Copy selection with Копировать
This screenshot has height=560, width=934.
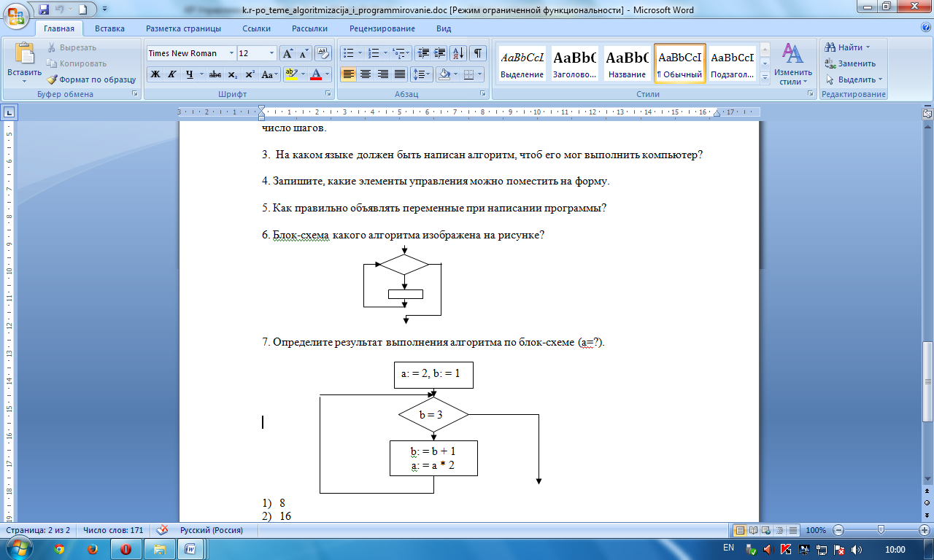[77, 63]
